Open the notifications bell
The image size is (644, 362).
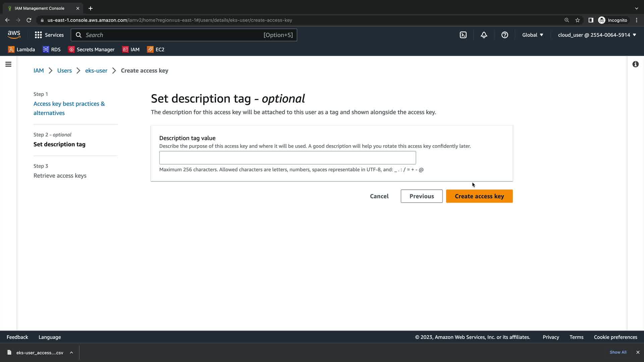pyautogui.click(x=484, y=35)
